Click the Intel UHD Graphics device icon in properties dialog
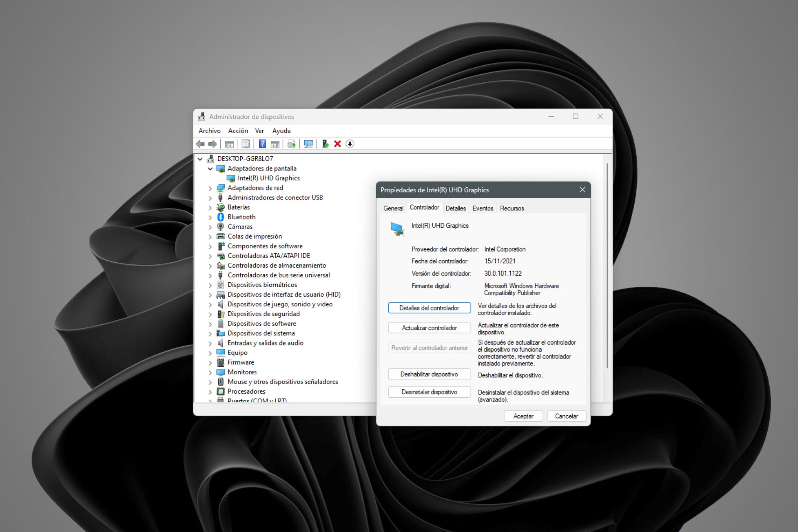 [x=397, y=229]
